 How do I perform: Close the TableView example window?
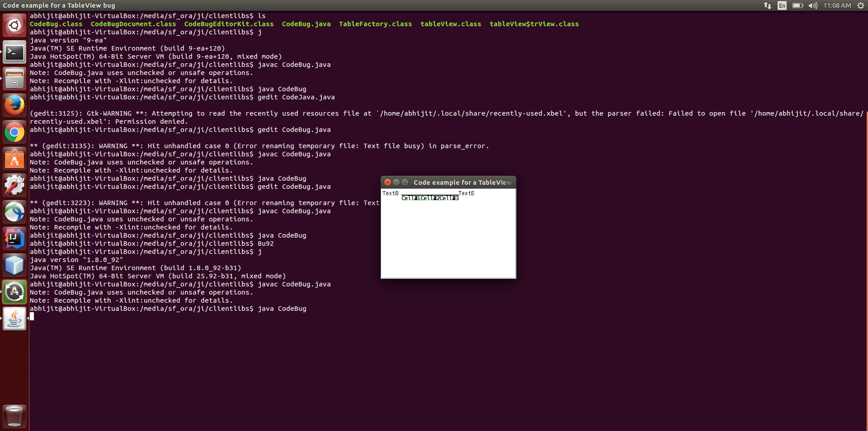[x=387, y=183]
